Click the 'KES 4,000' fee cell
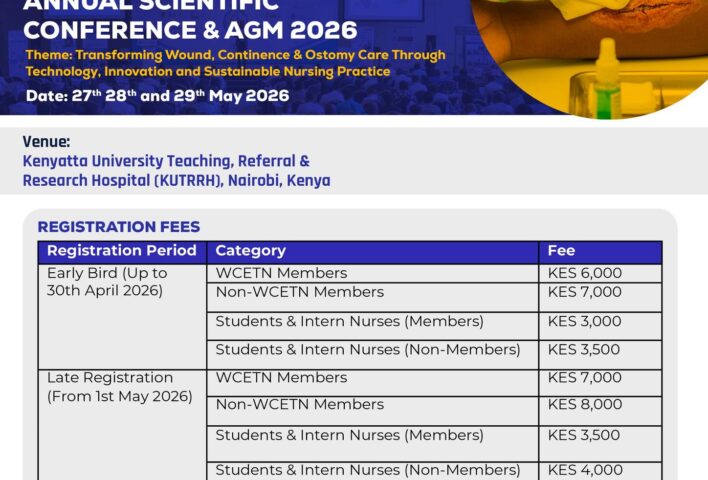The width and height of the screenshot is (708, 480). click(601, 471)
